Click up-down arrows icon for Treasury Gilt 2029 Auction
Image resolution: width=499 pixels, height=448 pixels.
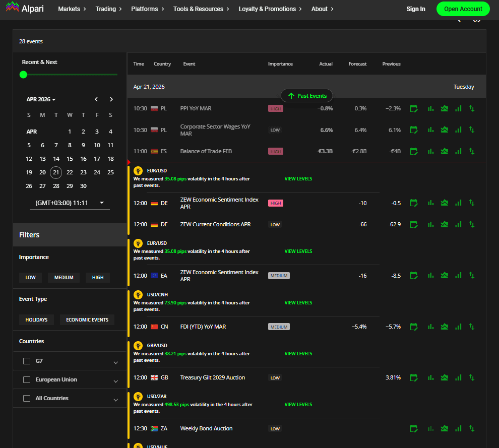472,377
